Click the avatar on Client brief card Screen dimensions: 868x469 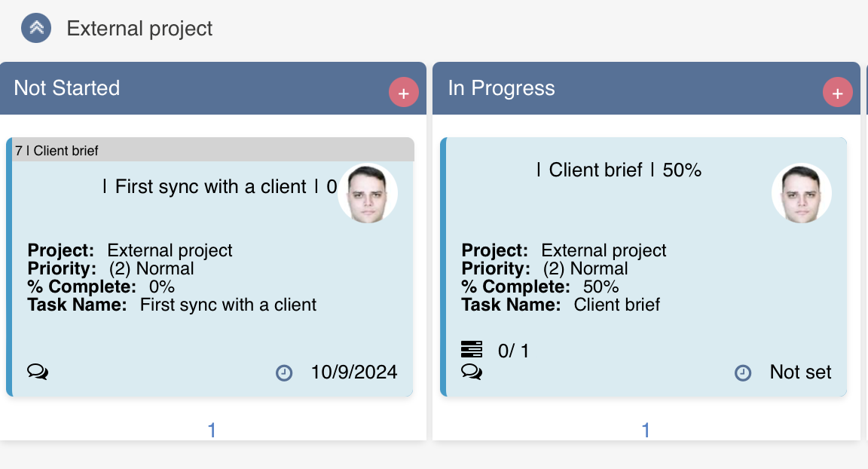pyautogui.click(x=802, y=193)
